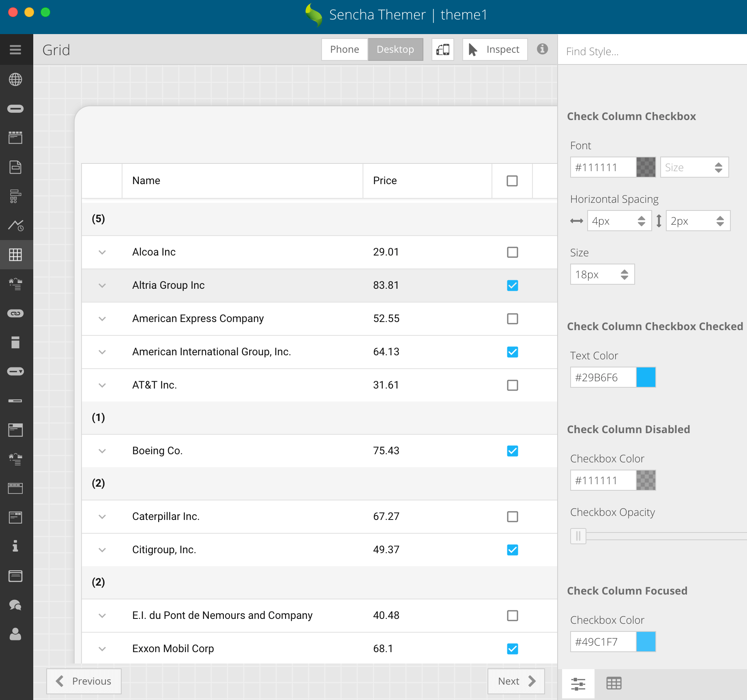Uncheck the Citigroup, Inc. checkbox
The height and width of the screenshot is (700, 747).
(x=513, y=550)
